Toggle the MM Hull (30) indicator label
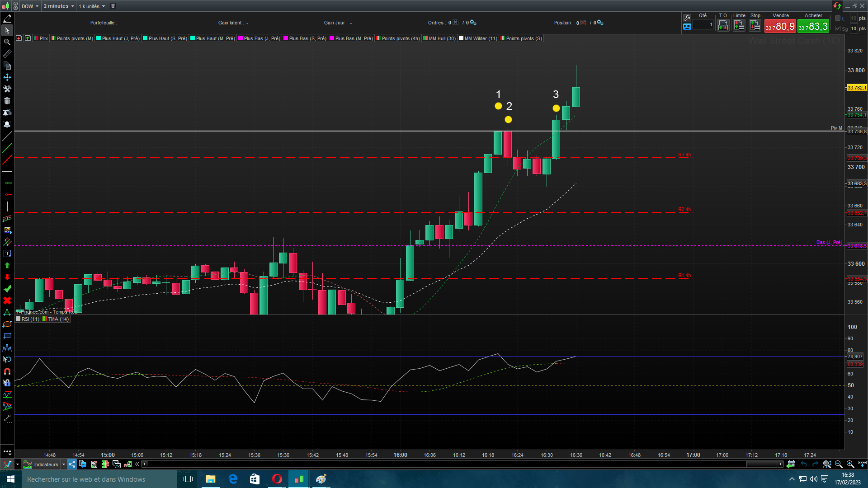 pyautogui.click(x=439, y=38)
